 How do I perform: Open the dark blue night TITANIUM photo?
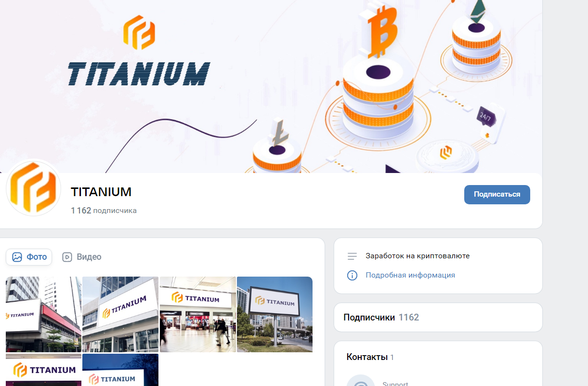[120, 370]
